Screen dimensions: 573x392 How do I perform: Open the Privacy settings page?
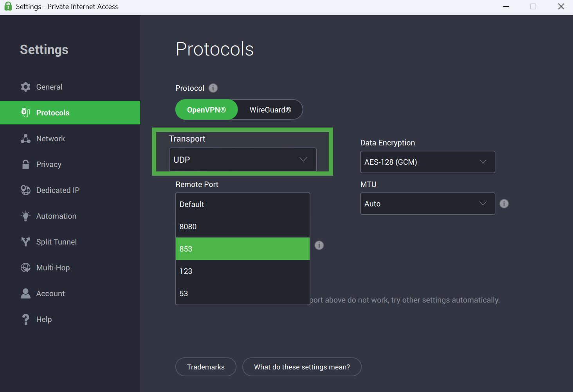(x=70, y=164)
